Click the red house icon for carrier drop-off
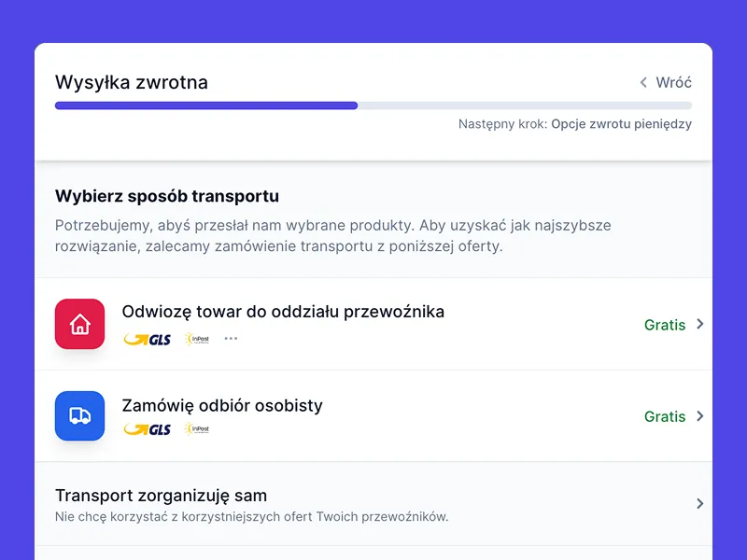The width and height of the screenshot is (747, 560). coord(79,323)
